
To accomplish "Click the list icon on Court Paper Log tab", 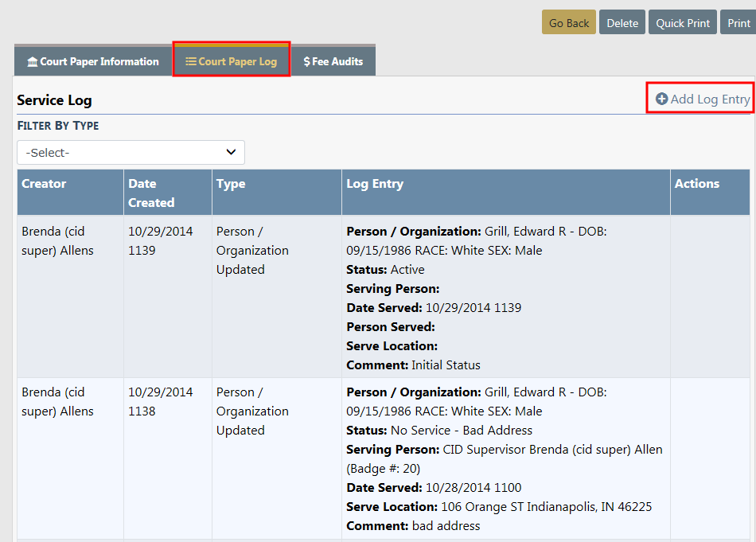I will pyautogui.click(x=191, y=62).
